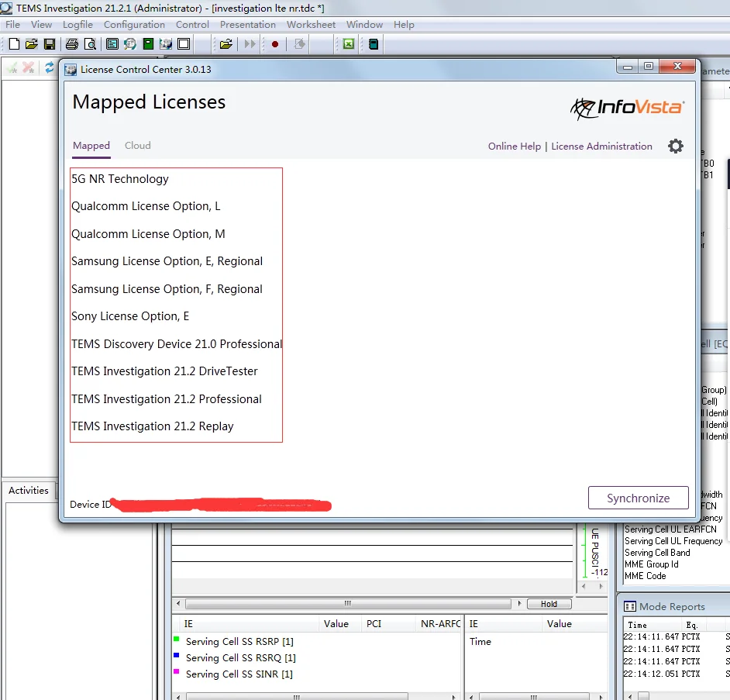This screenshot has height=700, width=730.
Task: Click the fast-forward logfile icon
Action: (x=250, y=44)
